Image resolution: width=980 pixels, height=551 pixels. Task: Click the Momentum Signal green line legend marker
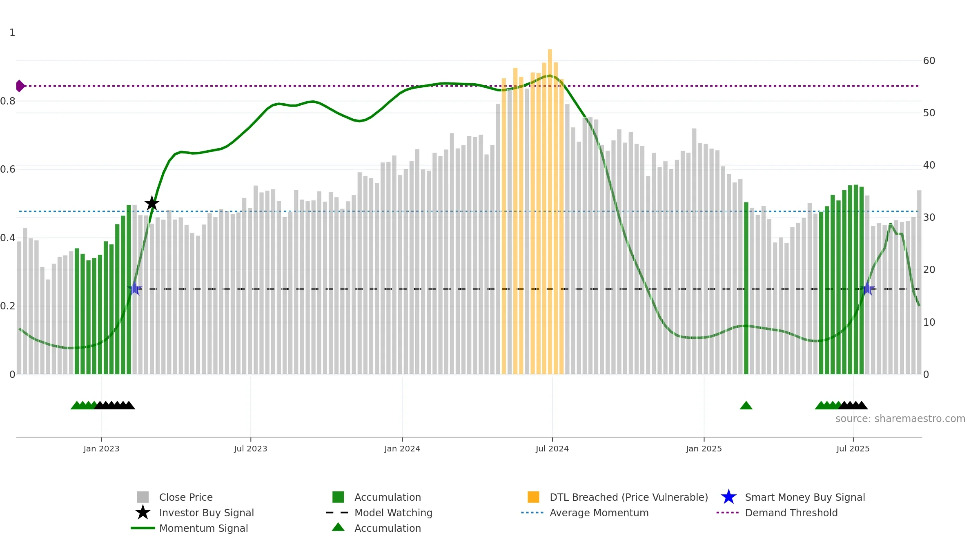pyautogui.click(x=143, y=528)
